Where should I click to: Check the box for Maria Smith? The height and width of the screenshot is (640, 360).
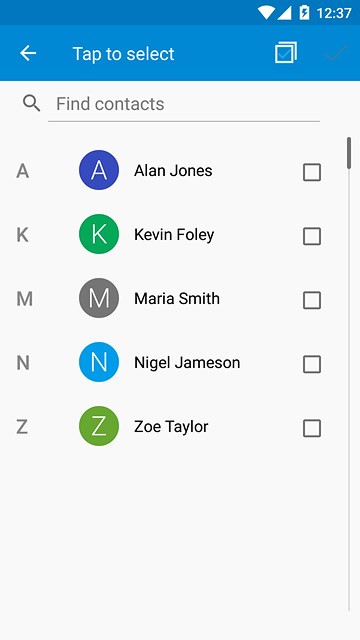pyautogui.click(x=312, y=300)
